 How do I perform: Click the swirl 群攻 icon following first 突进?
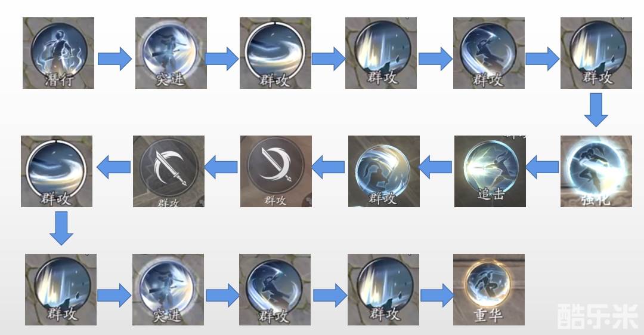tap(275, 53)
